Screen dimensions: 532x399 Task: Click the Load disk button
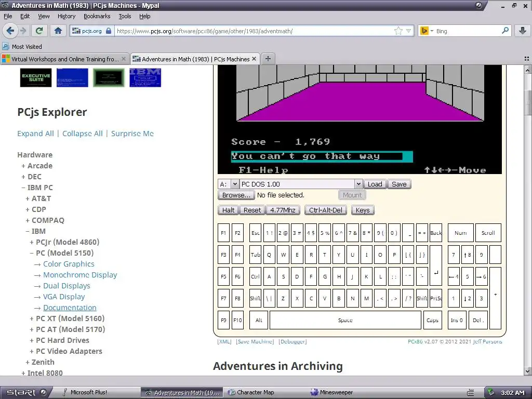pos(375,184)
